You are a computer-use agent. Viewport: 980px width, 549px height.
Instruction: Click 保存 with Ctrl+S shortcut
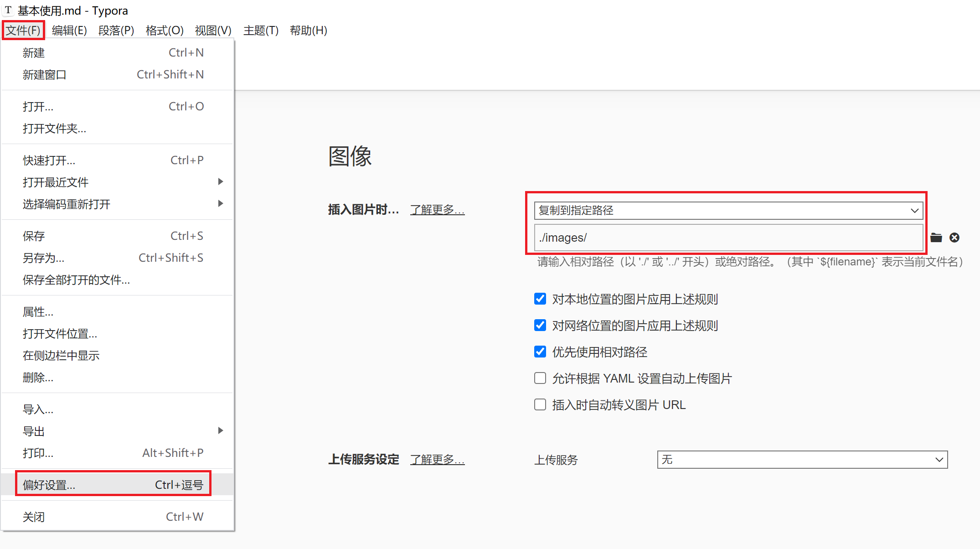(118, 236)
